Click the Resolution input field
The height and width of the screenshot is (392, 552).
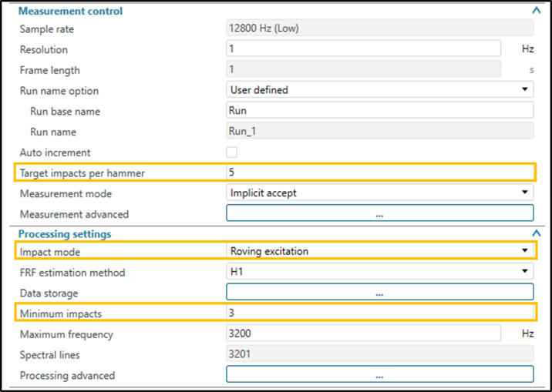tap(362, 49)
